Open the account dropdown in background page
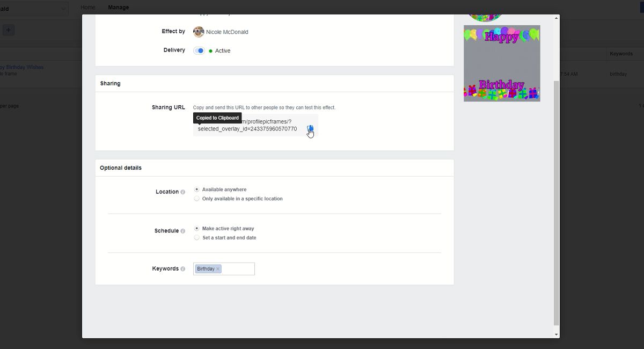Viewport: 644px width, 349px height. [33, 9]
